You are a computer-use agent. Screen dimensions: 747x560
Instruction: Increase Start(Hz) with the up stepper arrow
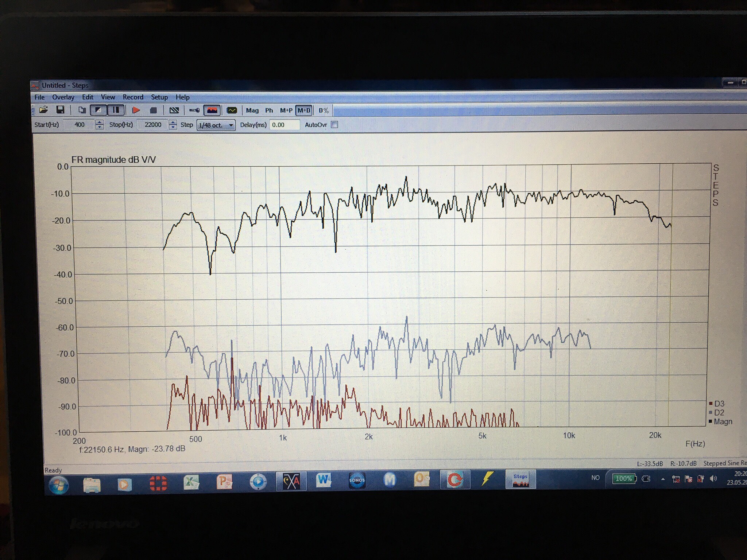(x=99, y=122)
